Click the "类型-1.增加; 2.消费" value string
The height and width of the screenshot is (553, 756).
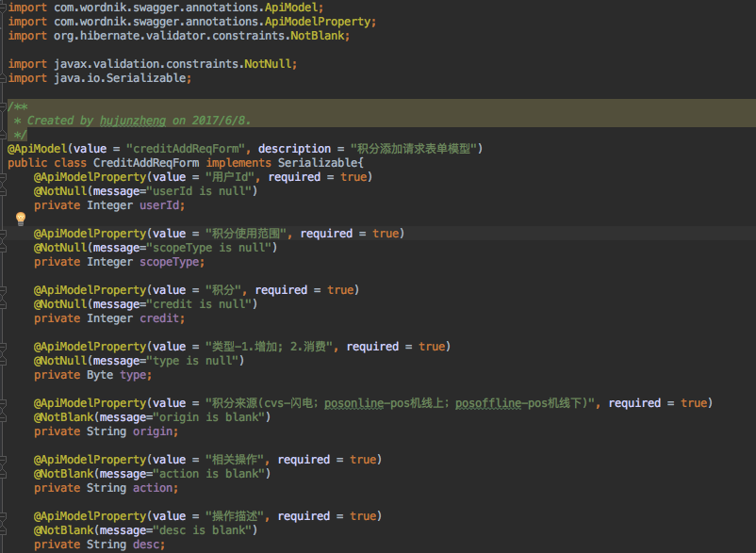[x=269, y=347]
